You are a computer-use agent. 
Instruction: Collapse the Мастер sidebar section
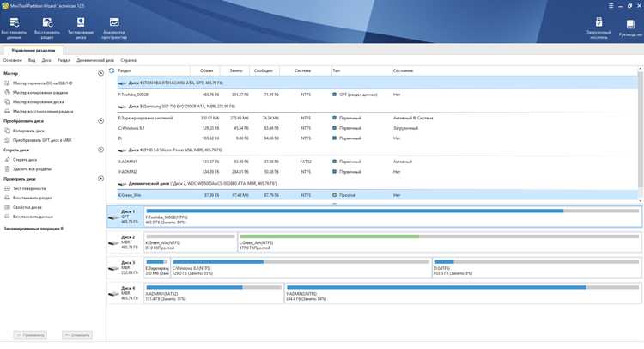[x=100, y=73]
